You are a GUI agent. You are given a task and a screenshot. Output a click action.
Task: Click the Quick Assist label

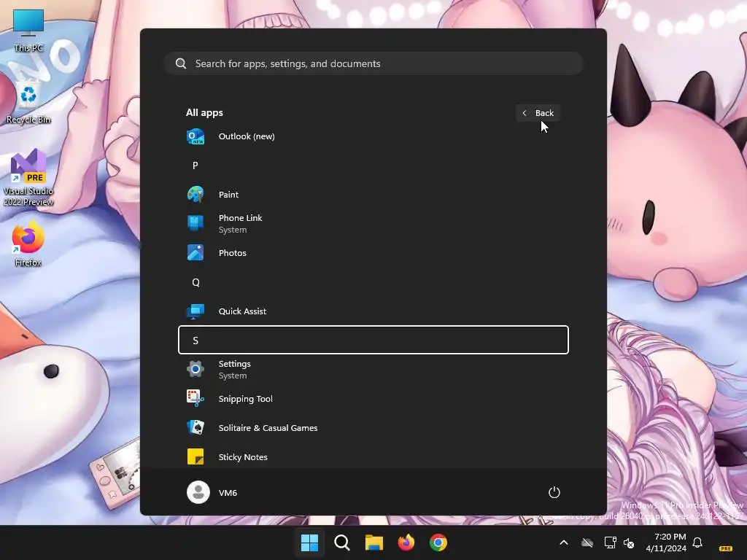pos(242,311)
